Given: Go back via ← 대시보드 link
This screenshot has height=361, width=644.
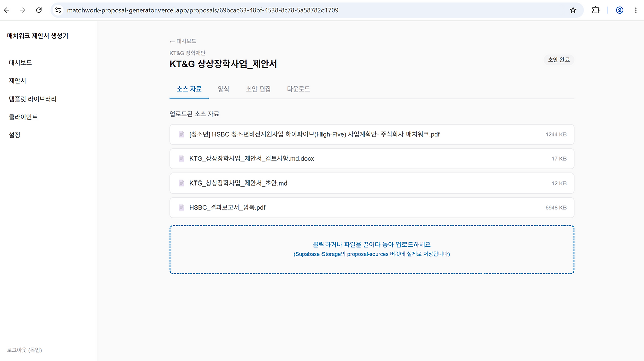Looking at the screenshot, I should (183, 41).
